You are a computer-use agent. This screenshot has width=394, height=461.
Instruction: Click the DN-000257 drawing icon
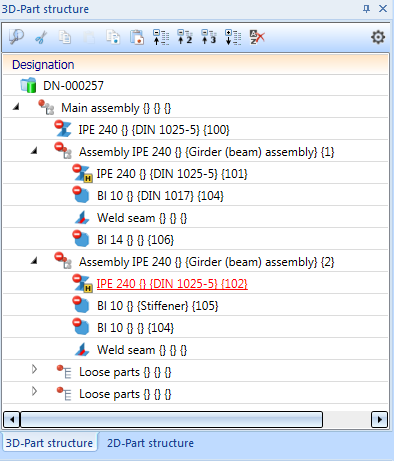(28, 85)
